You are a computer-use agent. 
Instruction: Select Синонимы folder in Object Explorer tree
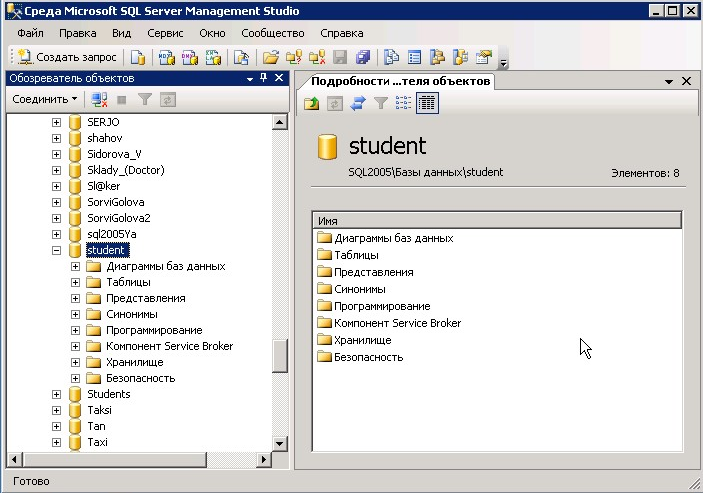tap(132, 314)
